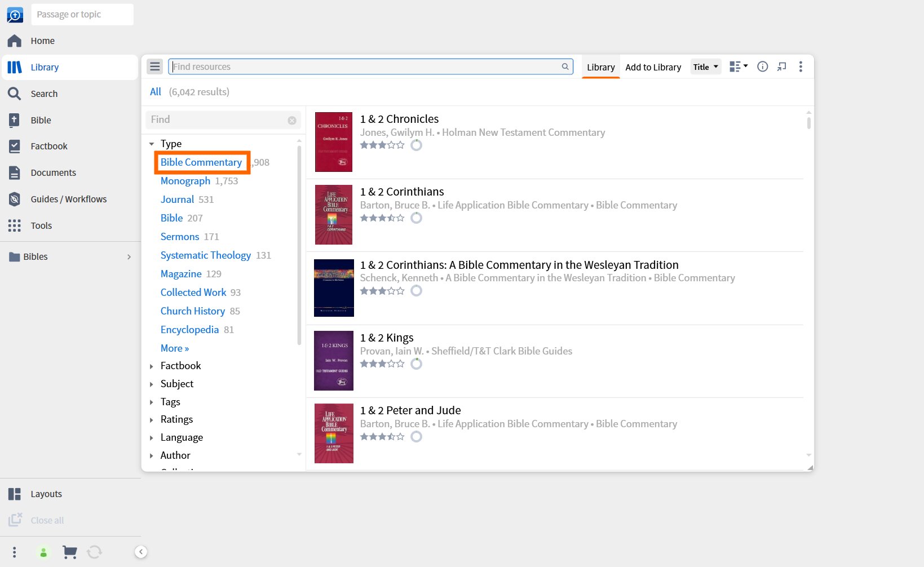The width and height of the screenshot is (924, 567).
Task: Rate 1 & 2 Chronicles stars
Action: (382, 145)
